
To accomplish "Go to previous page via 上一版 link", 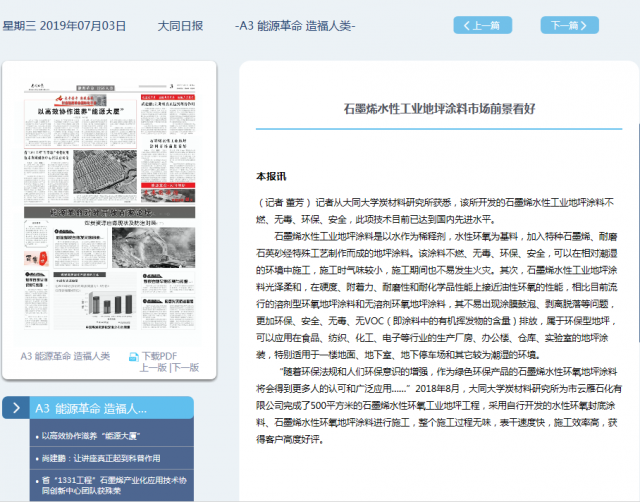I will pyautogui.click(x=153, y=368).
